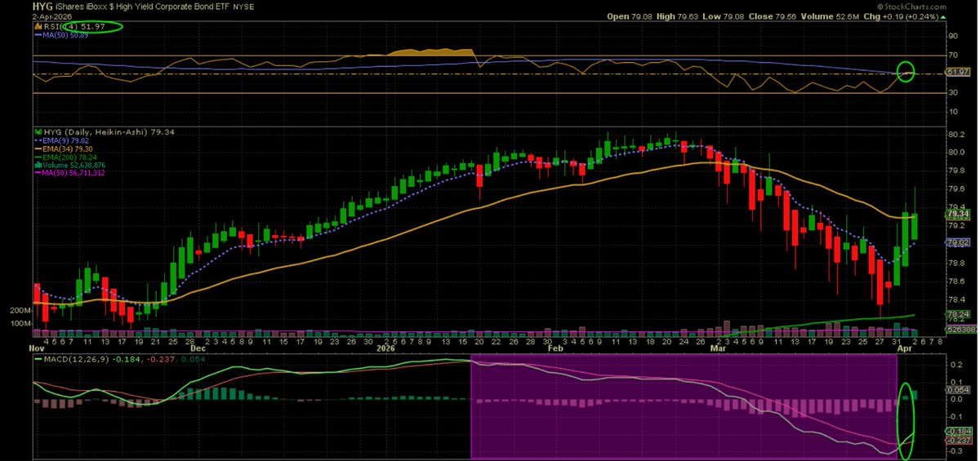The width and height of the screenshot is (980, 461).
Task: Click the 79.02 EMA tag on price axis
Action: pos(956,242)
